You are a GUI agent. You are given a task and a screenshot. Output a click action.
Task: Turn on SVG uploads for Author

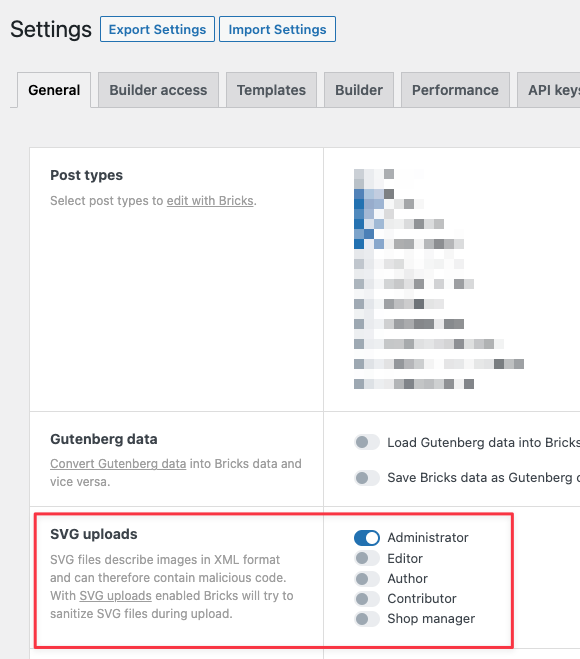tap(366, 579)
